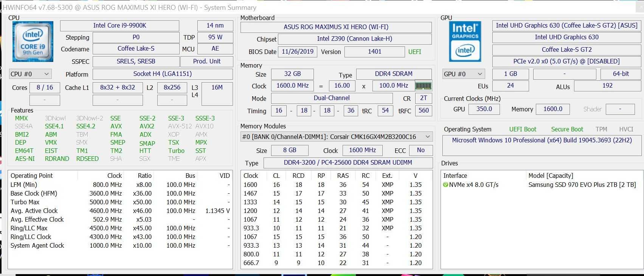
Task: Click the greyed AVX-512 feature flag
Action: (180, 126)
